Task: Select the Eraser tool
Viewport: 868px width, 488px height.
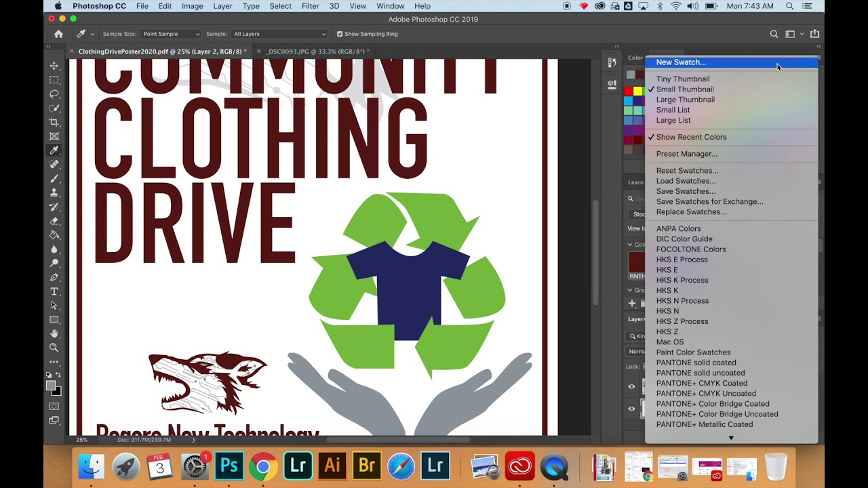Action: tap(54, 221)
